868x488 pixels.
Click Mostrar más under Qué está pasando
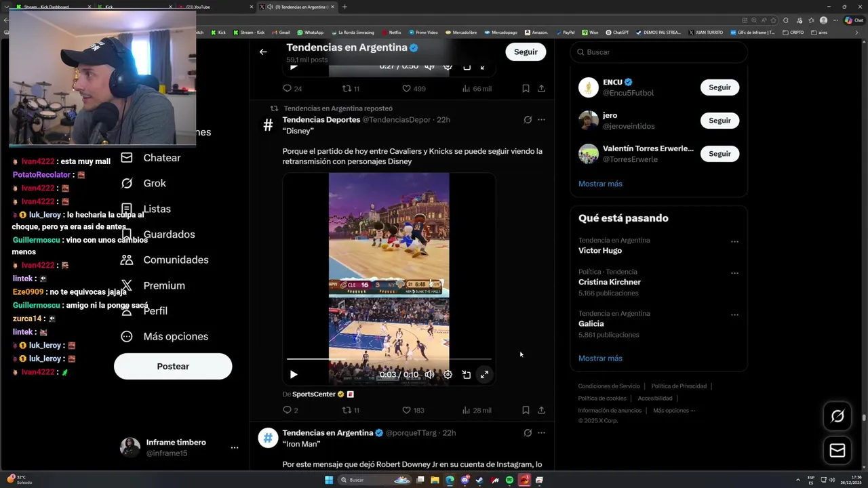(x=600, y=358)
